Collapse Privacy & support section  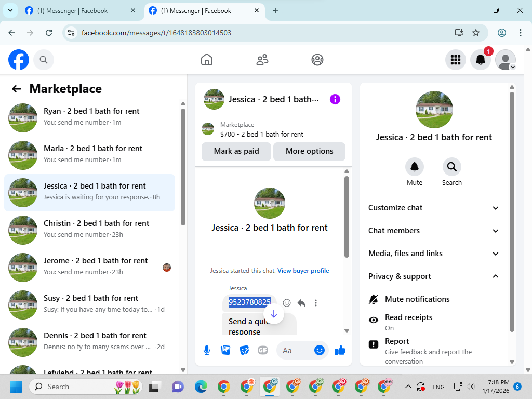pos(434,276)
